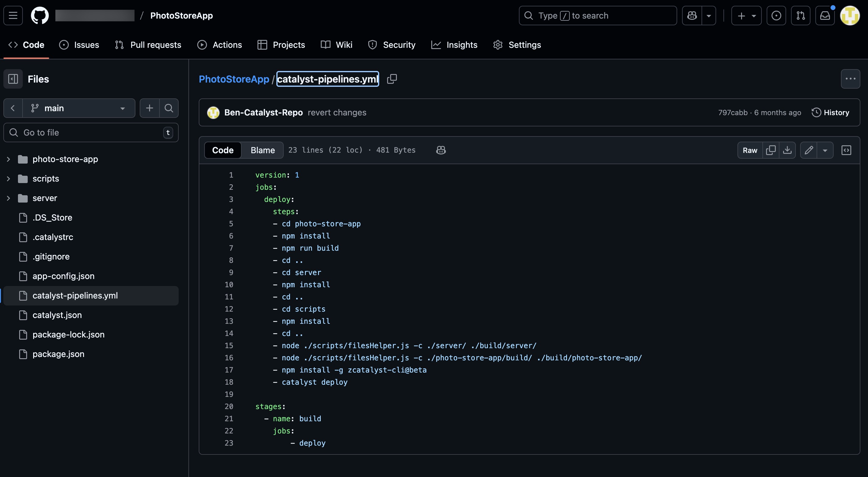The height and width of the screenshot is (477, 868).
Task: Open the Ben-Catalyst-Repo author link
Action: click(x=264, y=113)
